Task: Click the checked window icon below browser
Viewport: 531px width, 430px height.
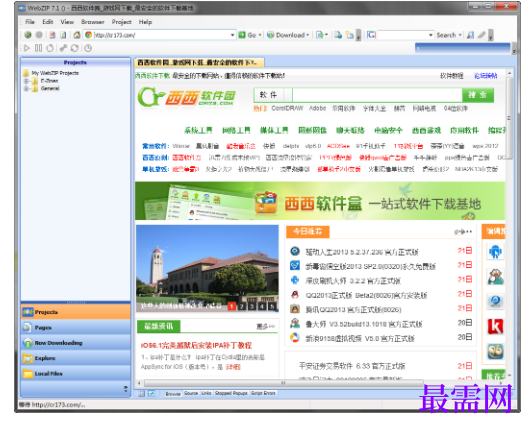Action: point(151,393)
